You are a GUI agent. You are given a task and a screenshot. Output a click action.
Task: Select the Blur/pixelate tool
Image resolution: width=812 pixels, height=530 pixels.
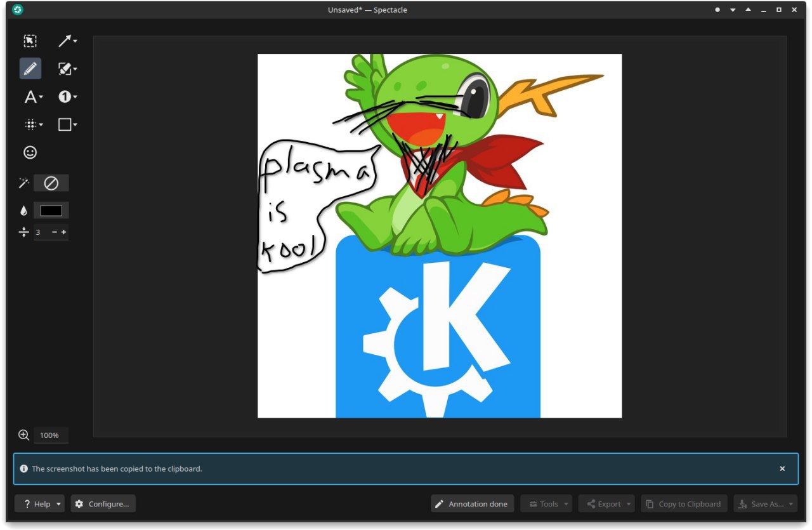pyautogui.click(x=30, y=125)
